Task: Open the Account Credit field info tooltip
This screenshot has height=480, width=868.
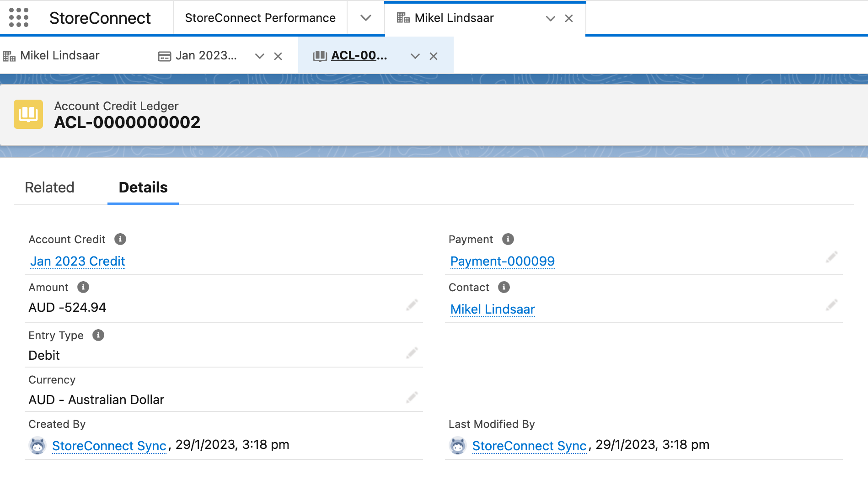Action: [120, 239]
